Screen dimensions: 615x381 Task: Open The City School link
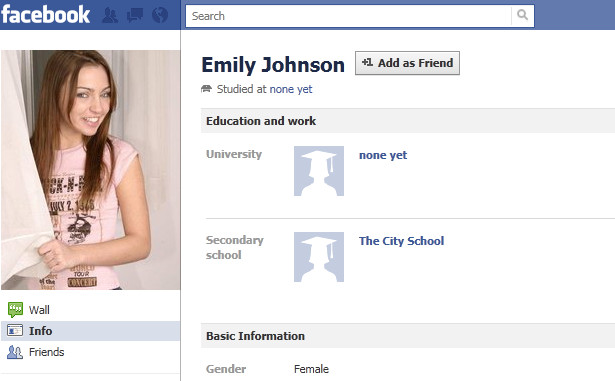pyautogui.click(x=401, y=241)
